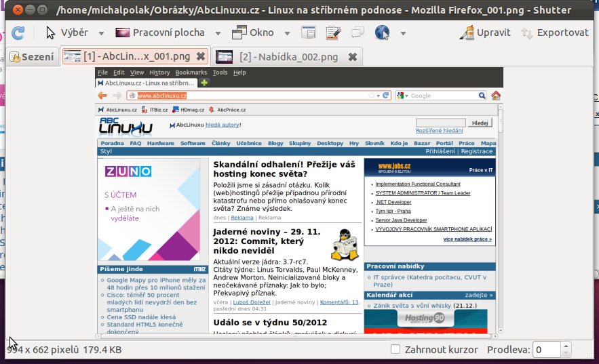Click the tooltip capture icon
The height and width of the screenshot is (364, 599).
point(358,33)
